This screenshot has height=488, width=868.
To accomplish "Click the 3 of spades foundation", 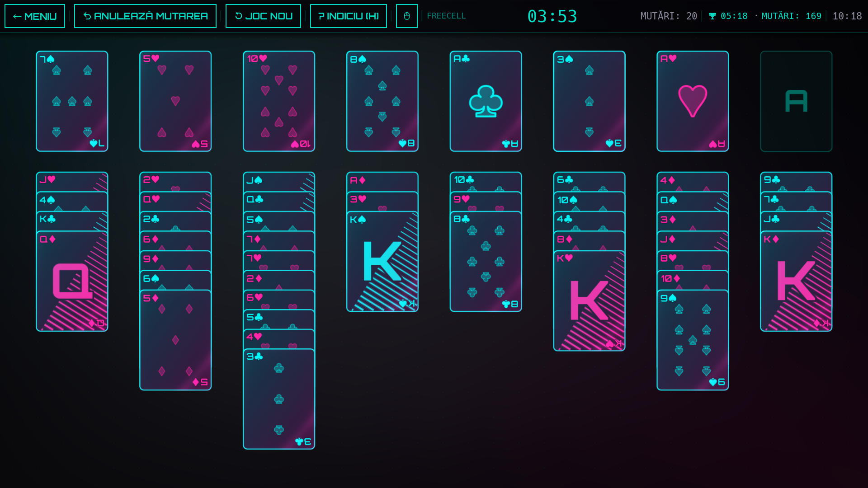I will pyautogui.click(x=589, y=101).
